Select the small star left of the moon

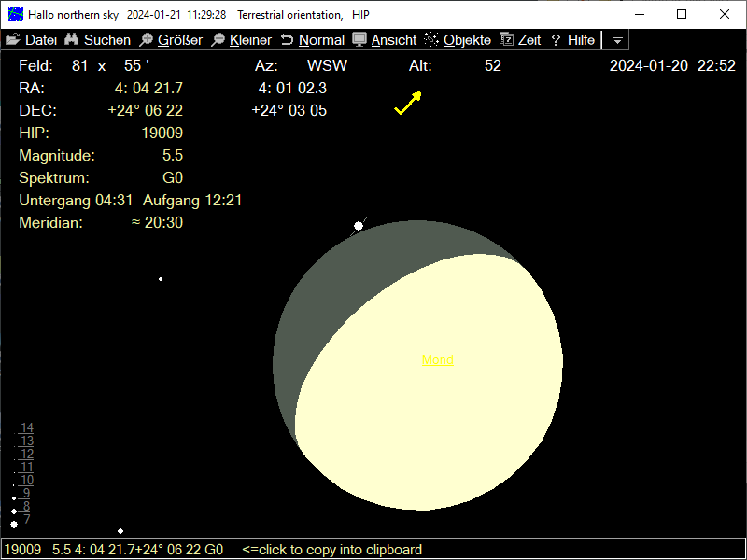161,279
